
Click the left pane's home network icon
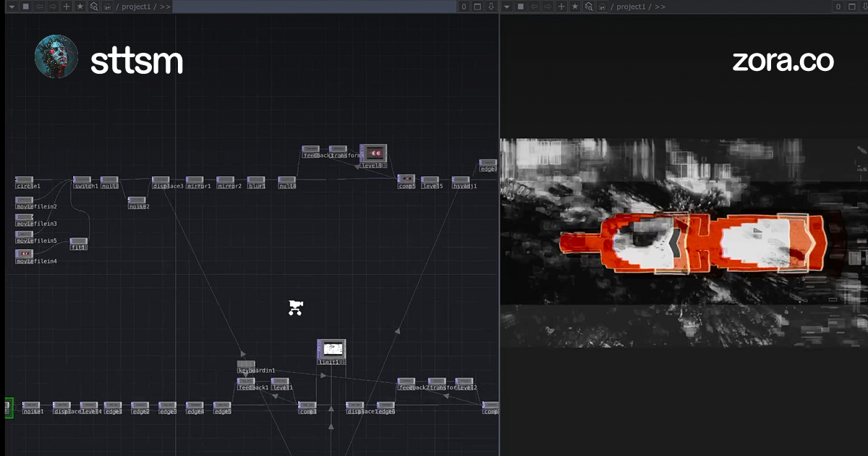[x=107, y=7]
